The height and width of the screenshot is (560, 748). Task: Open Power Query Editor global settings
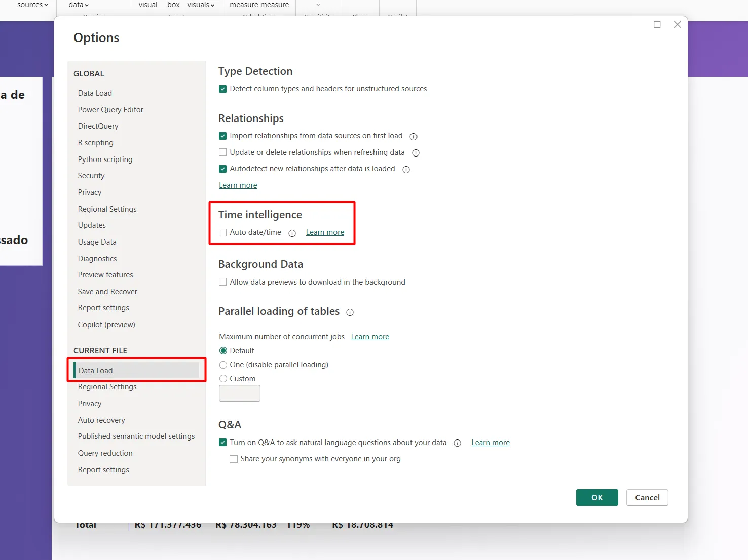click(110, 110)
